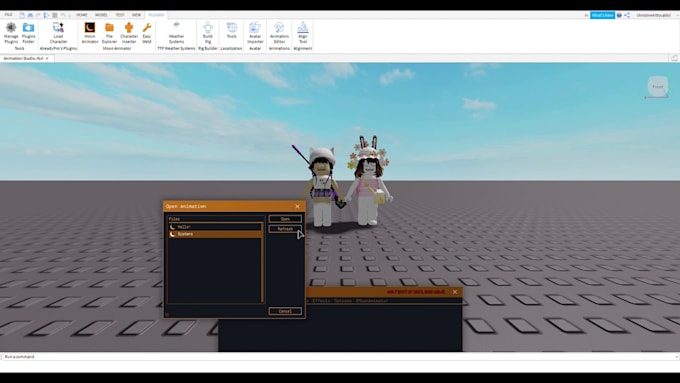Click the help icon near What's New
This screenshot has width=680, height=383.
coord(619,15)
